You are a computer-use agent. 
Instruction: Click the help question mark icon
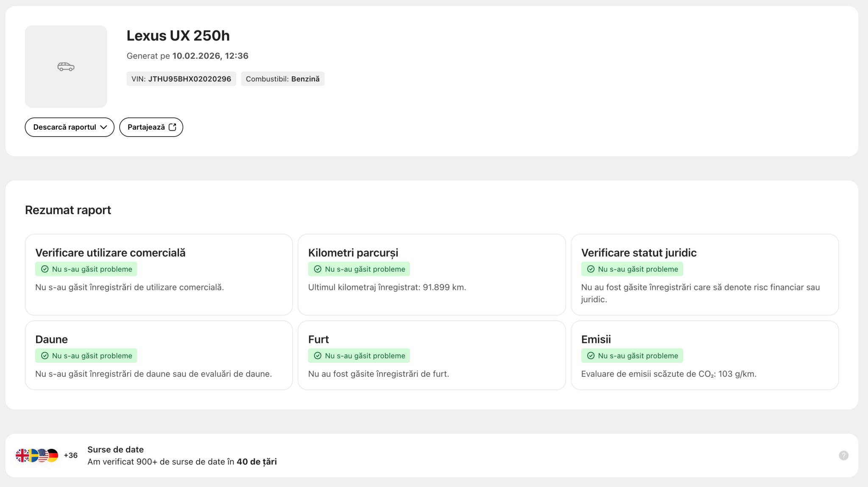tap(843, 455)
